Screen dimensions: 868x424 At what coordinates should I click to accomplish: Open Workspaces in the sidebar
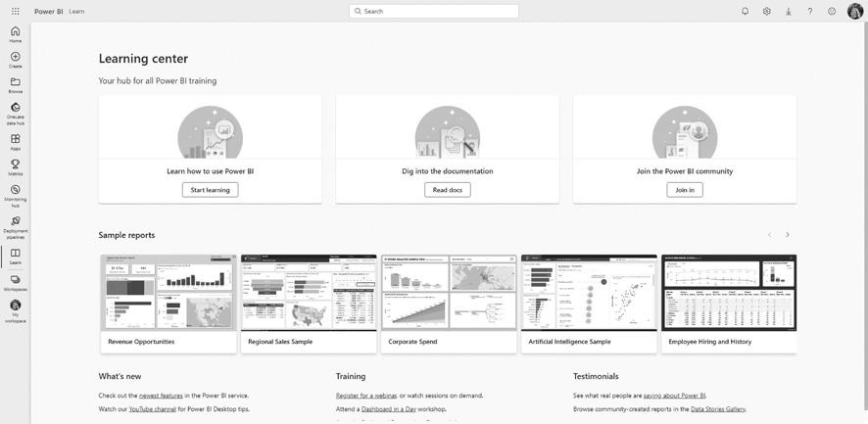(15, 283)
